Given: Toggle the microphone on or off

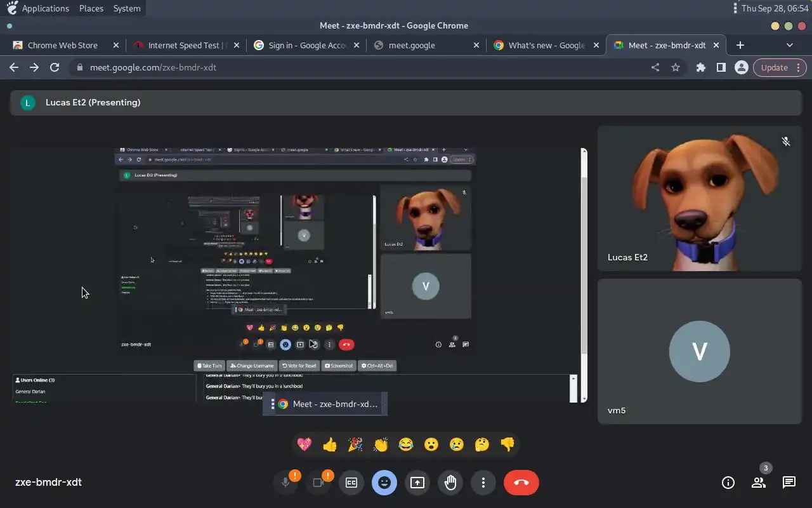Looking at the screenshot, I should (x=285, y=483).
